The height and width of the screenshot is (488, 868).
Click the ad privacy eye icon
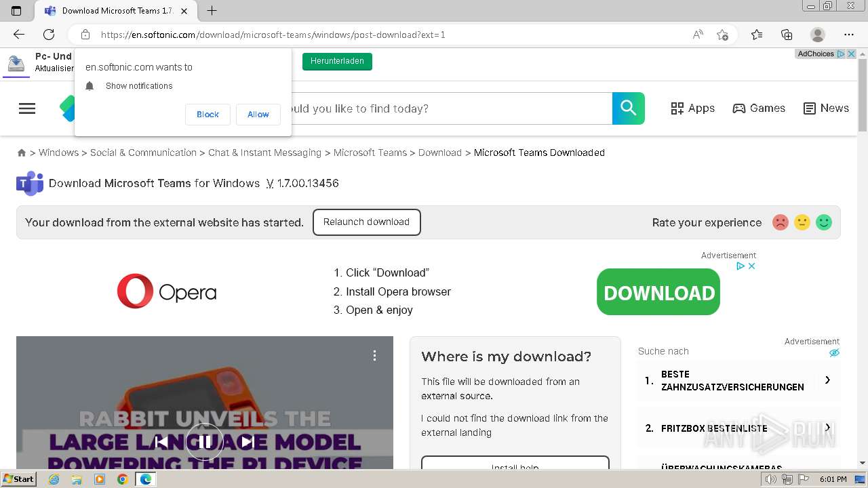click(834, 352)
